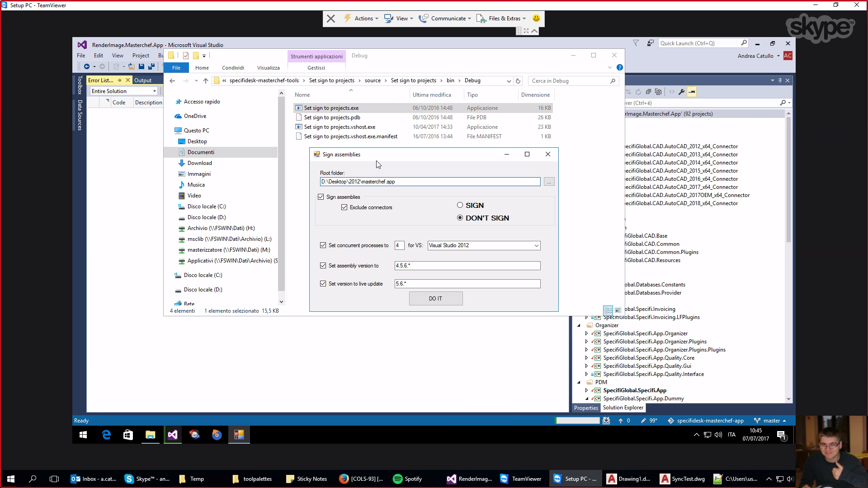Collapse the Organizer solution folder

[579, 325]
